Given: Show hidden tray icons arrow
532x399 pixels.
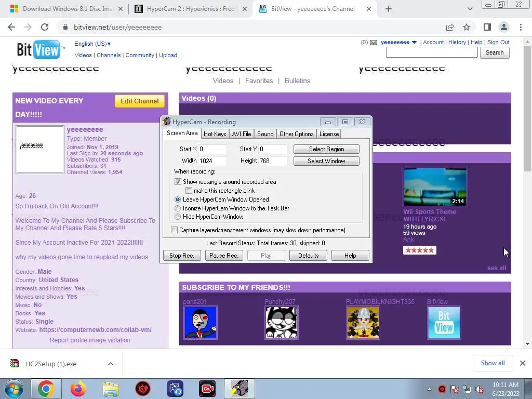Looking at the screenshot, I should pyautogui.click(x=429, y=390).
